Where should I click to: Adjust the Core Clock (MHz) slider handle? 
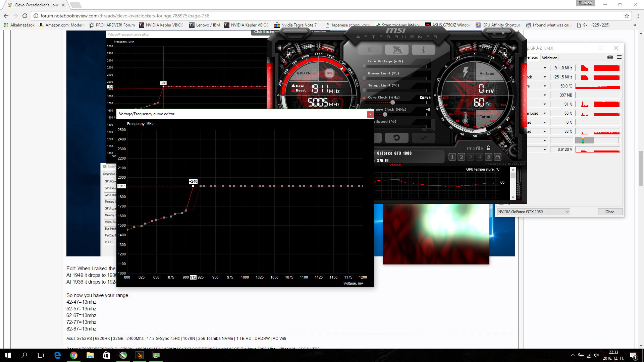click(x=392, y=103)
